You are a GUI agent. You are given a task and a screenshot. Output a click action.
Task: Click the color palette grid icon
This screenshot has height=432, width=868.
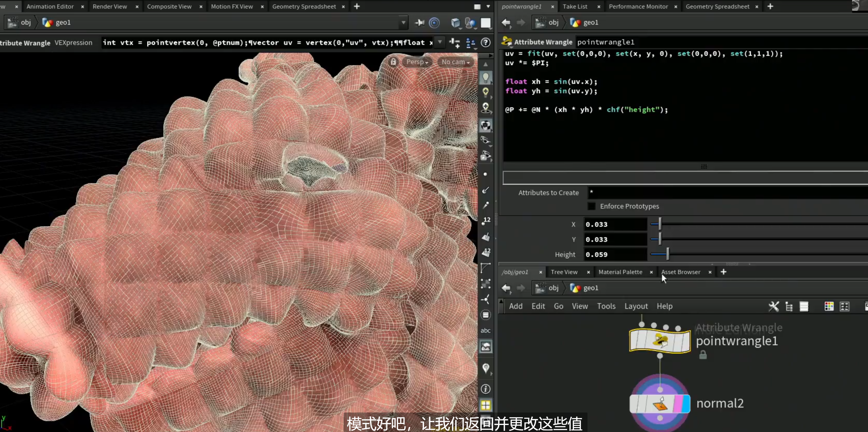click(x=829, y=306)
